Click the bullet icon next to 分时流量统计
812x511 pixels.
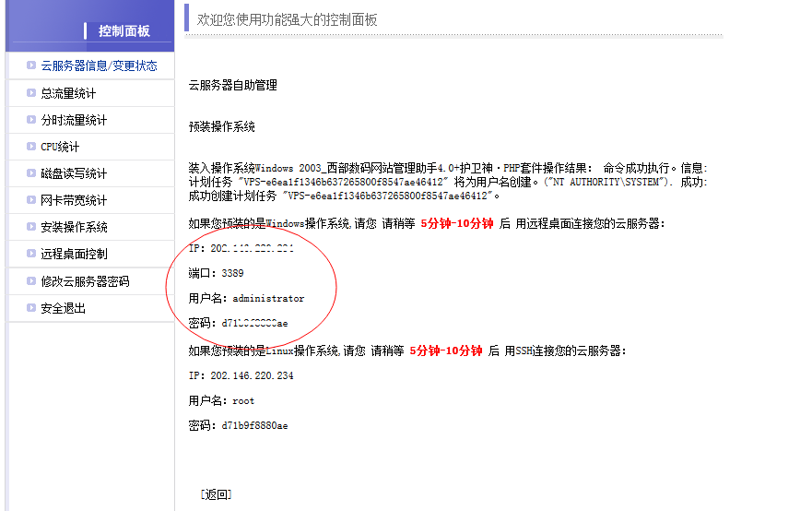[x=31, y=120]
